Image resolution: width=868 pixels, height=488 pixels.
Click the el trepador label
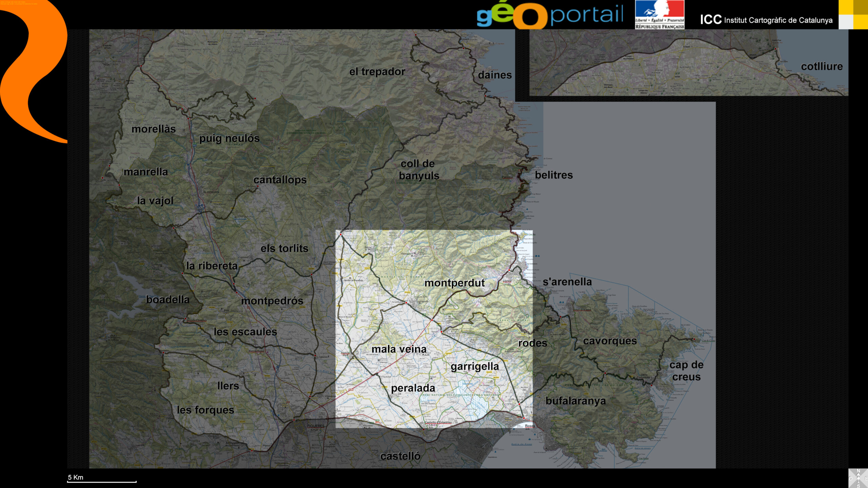tap(377, 72)
